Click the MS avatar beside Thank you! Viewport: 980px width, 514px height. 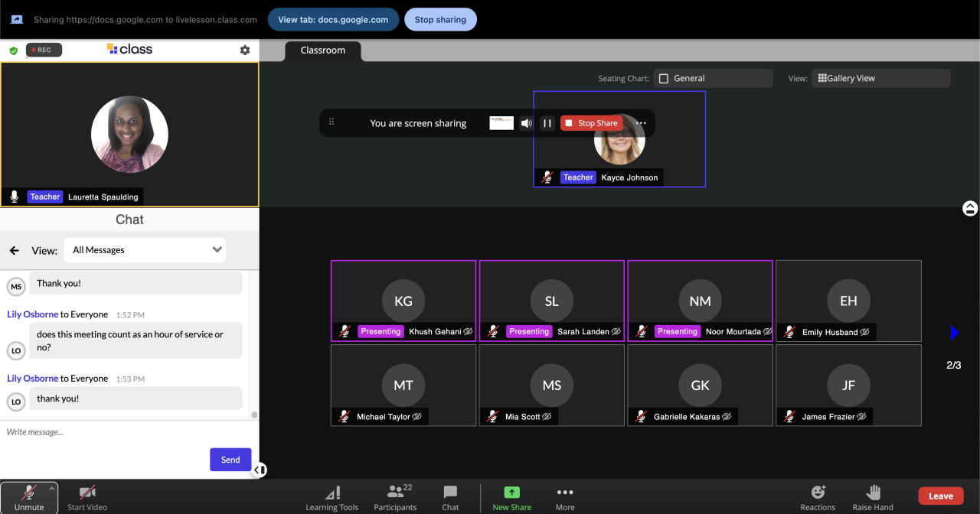click(x=16, y=287)
